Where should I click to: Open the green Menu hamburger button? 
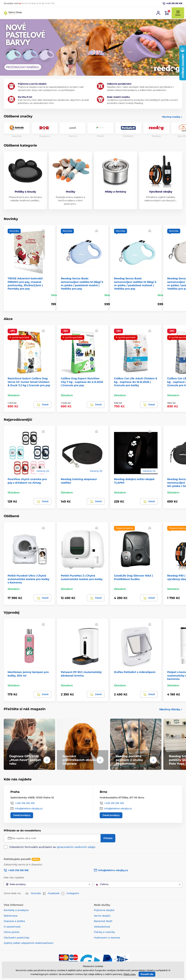coord(178,13)
